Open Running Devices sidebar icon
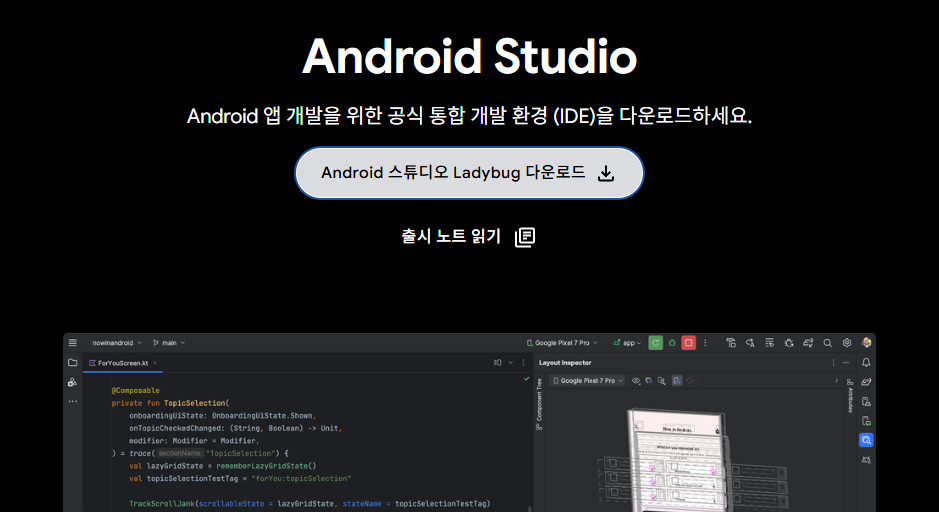The width and height of the screenshot is (939, 512). [866, 421]
